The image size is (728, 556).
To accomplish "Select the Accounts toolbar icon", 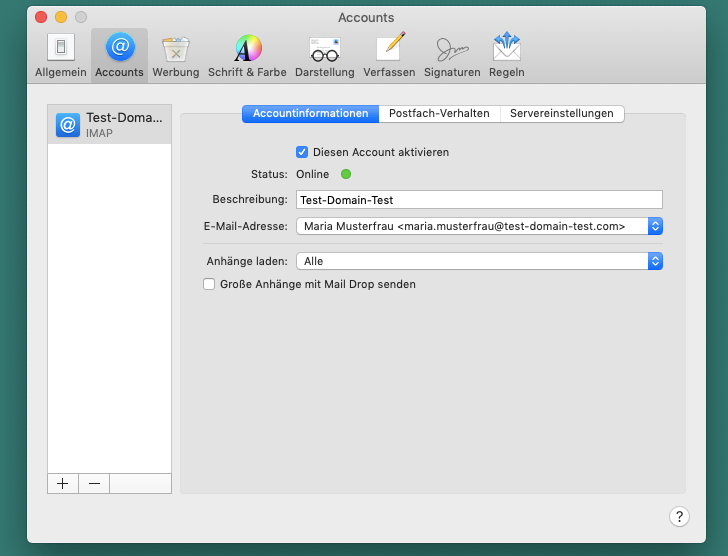I will 119,55.
